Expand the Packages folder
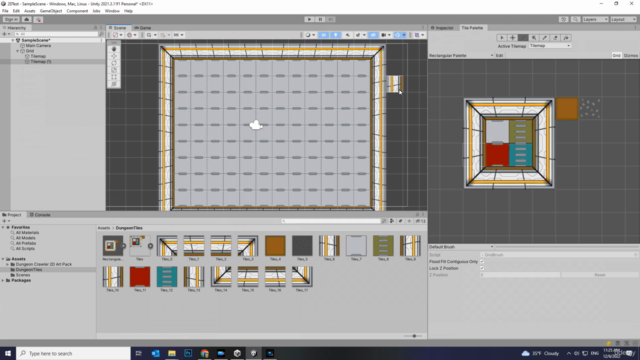Viewport: 640px width, 360px height. point(3,280)
